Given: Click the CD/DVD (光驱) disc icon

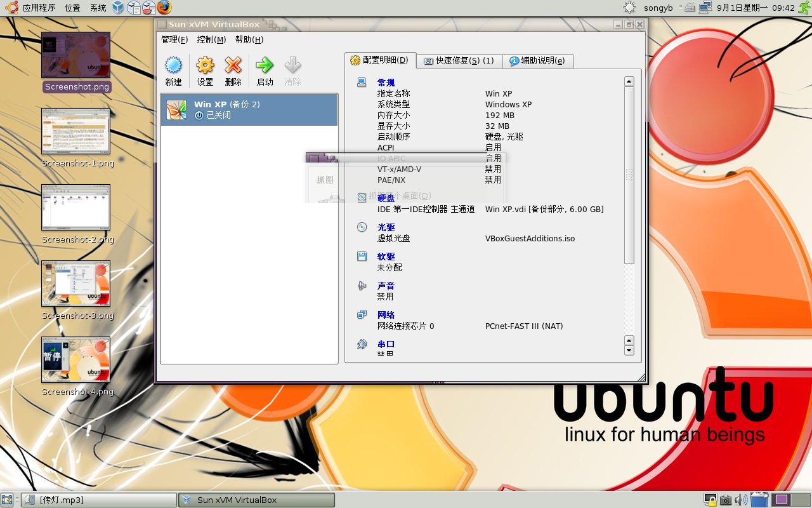Looking at the screenshot, I should point(362,227).
